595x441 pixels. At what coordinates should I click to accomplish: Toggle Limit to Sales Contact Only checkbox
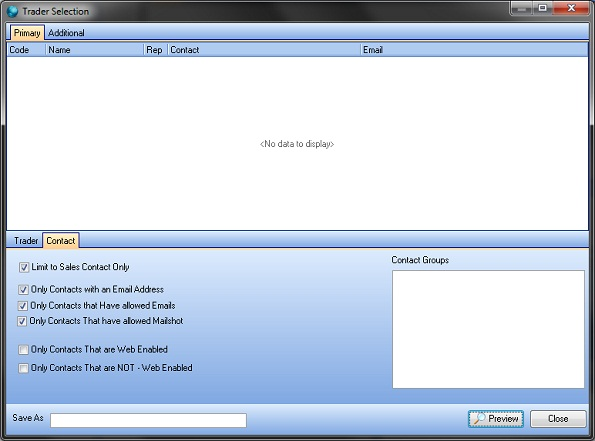point(24,267)
